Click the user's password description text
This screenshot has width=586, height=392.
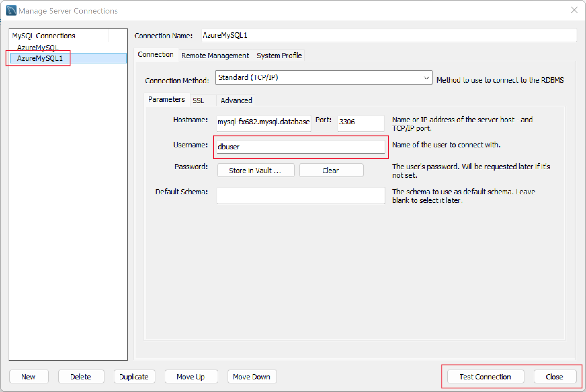point(471,171)
